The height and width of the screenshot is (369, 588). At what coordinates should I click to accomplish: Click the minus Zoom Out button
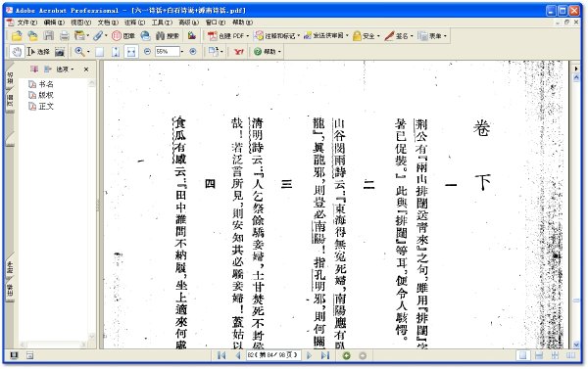[x=147, y=51]
